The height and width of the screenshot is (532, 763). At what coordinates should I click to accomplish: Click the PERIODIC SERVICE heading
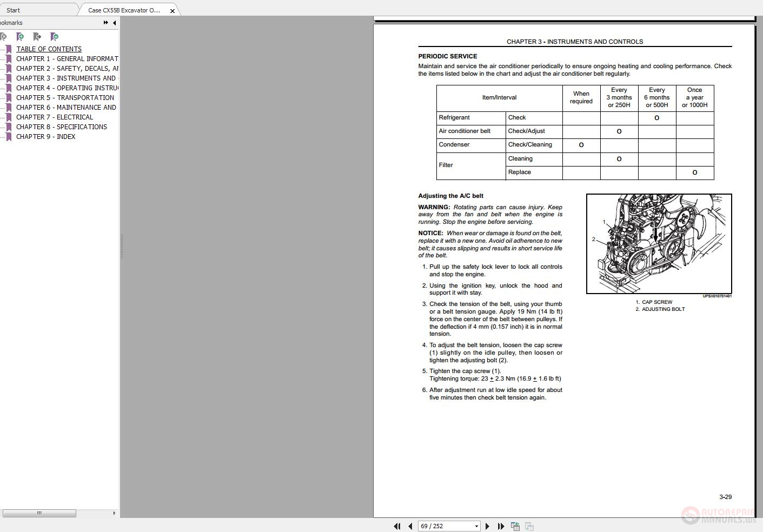coord(447,56)
